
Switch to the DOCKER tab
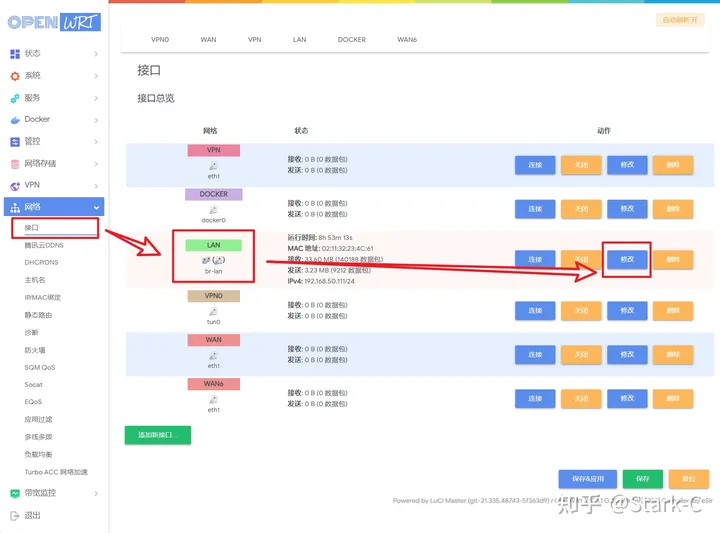click(352, 39)
